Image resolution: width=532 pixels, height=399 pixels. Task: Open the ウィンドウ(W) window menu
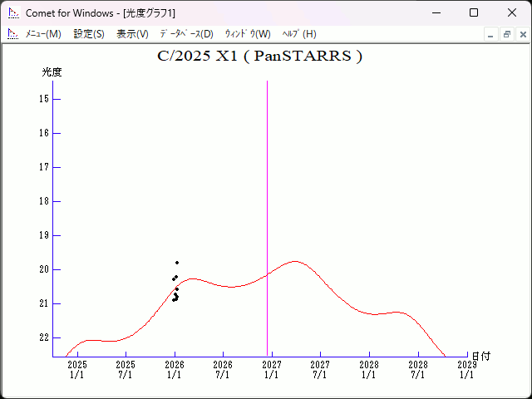(248, 34)
